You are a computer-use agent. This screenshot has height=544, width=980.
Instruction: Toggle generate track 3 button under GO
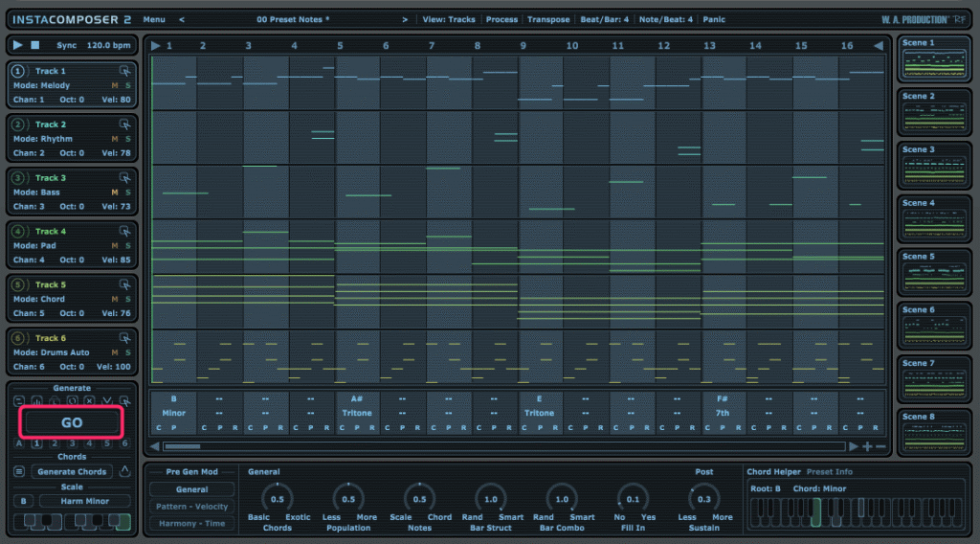click(x=72, y=443)
